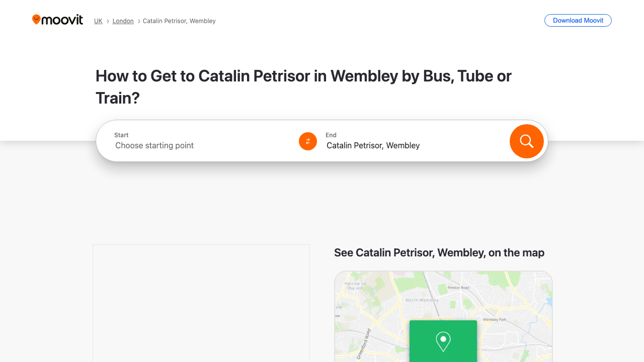The width and height of the screenshot is (644, 362).
Task: Click the 'See Catalin Petrisor, Wembley' heading
Action: coord(439,252)
